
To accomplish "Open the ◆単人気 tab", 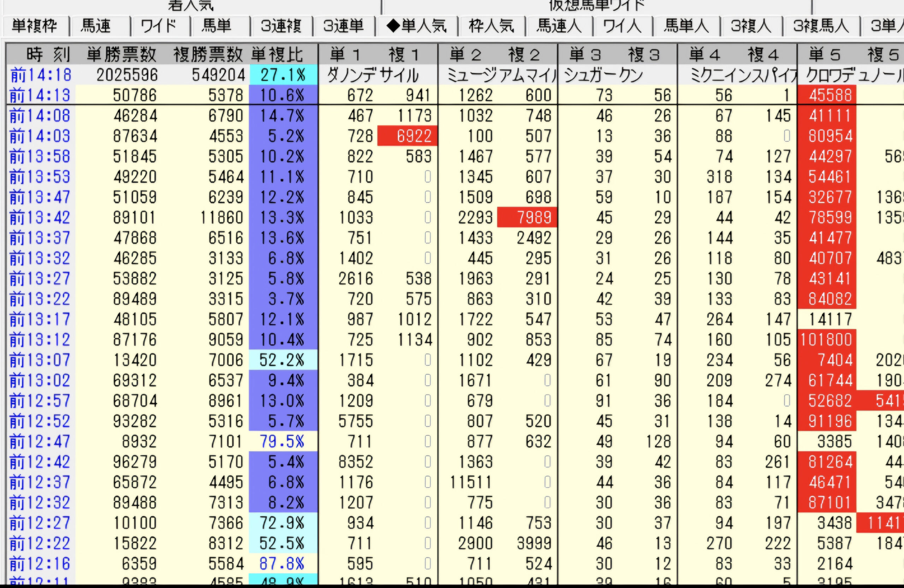I will 416,26.
